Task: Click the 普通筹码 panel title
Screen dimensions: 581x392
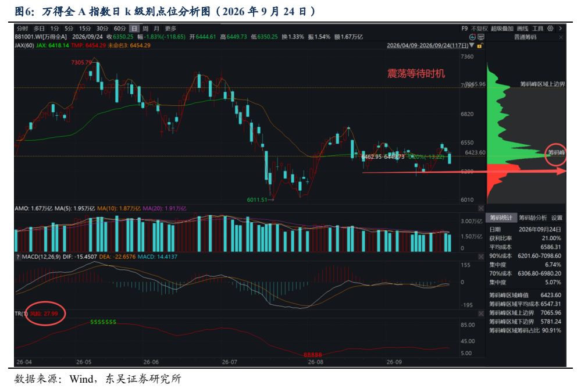Action: 525,37
